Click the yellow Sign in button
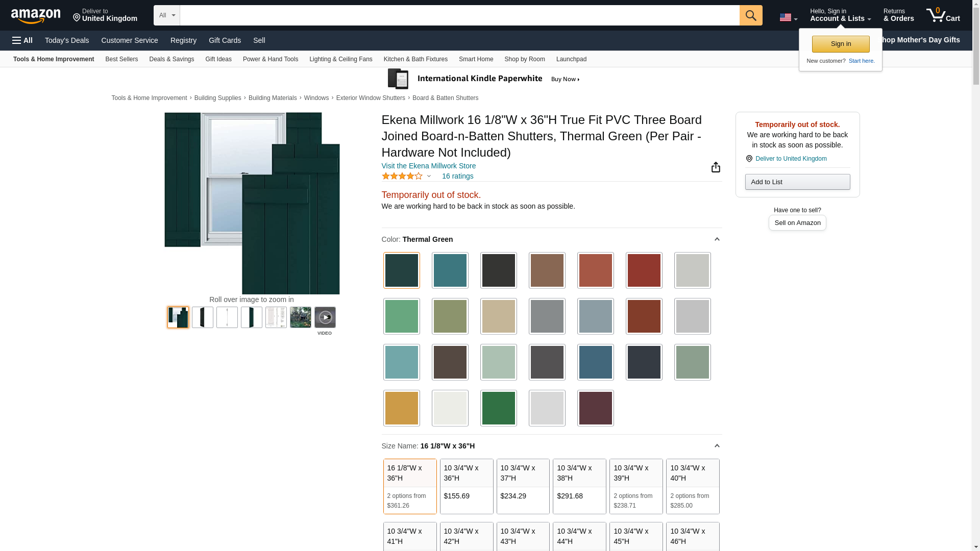Screen dimensions: 980x551 (840, 44)
